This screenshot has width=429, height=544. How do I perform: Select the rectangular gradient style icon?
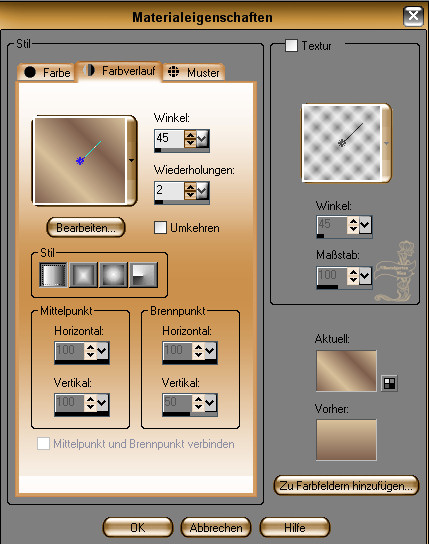(83, 275)
